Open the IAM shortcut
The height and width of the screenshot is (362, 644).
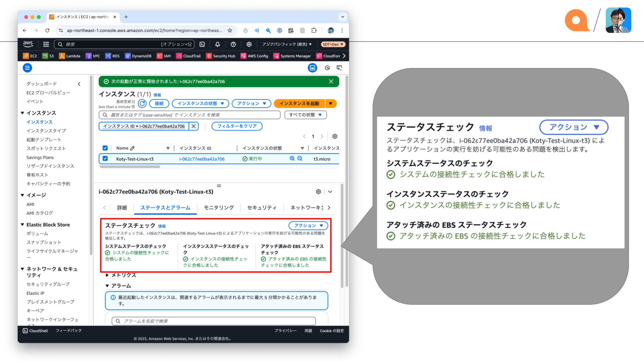(164, 56)
